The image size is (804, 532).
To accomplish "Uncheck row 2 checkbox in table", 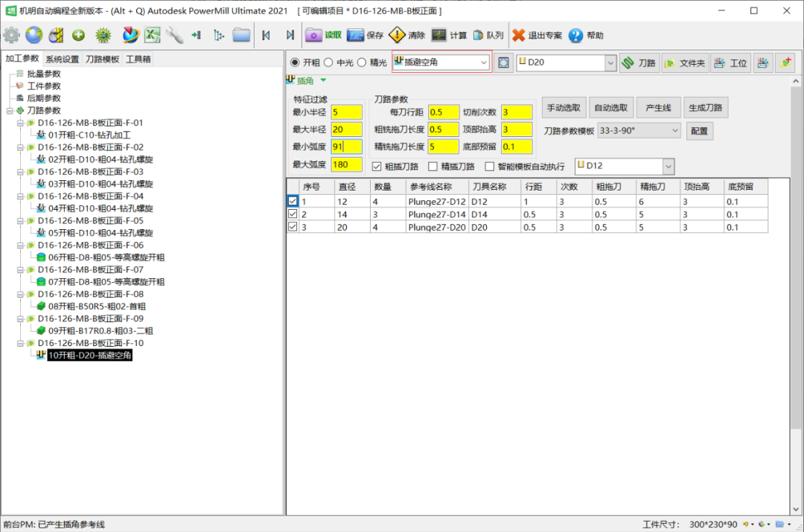I will point(293,214).
